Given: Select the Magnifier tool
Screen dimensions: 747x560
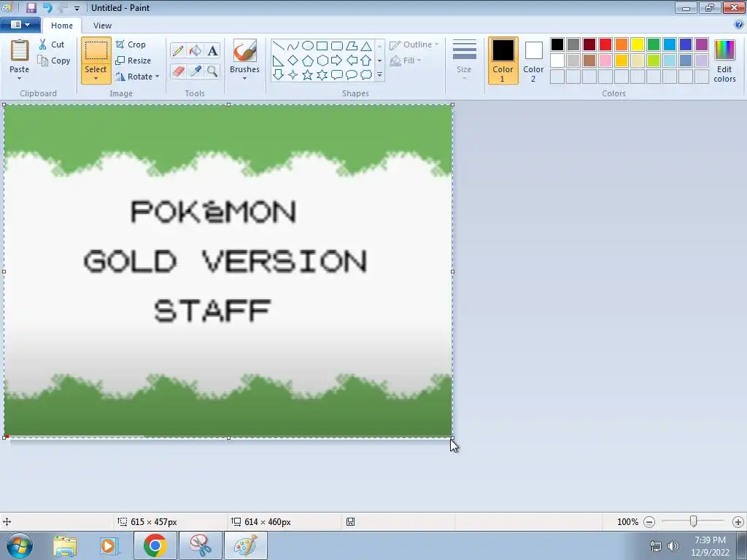Looking at the screenshot, I should click(212, 71).
